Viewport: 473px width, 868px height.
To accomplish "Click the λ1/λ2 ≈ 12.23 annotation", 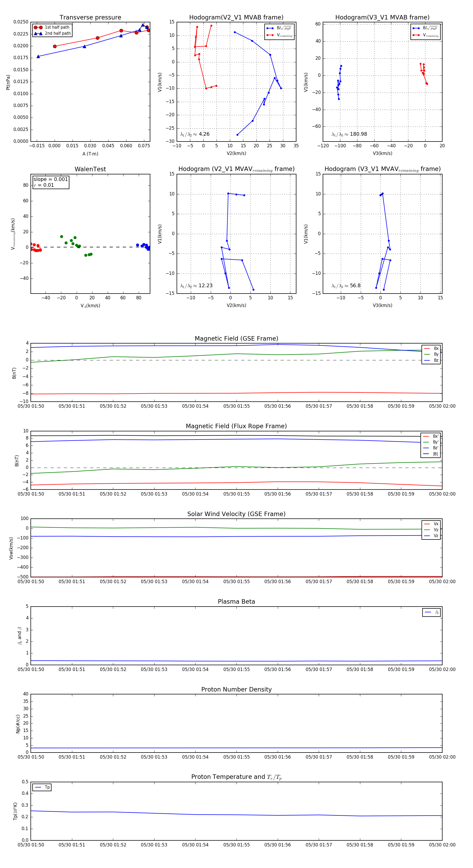I will [196, 286].
